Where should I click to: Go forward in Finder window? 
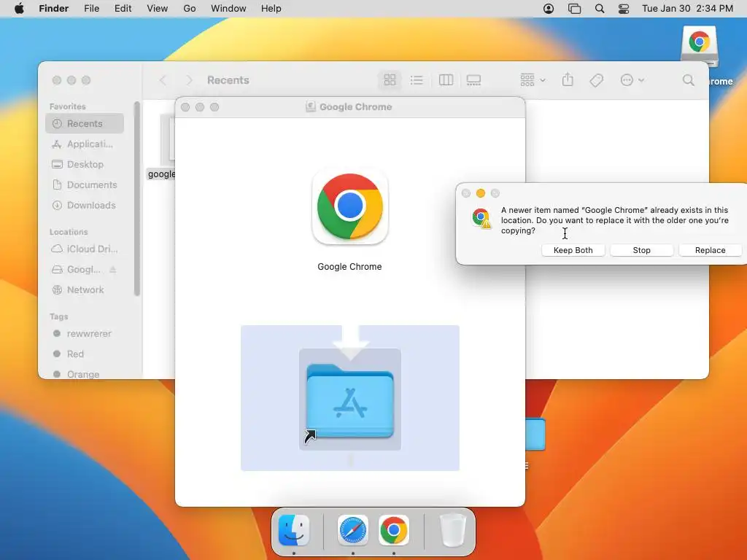click(x=189, y=80)
